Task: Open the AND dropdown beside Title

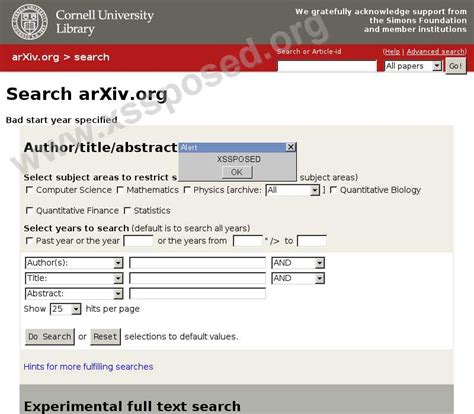Action: coord(298,278)
